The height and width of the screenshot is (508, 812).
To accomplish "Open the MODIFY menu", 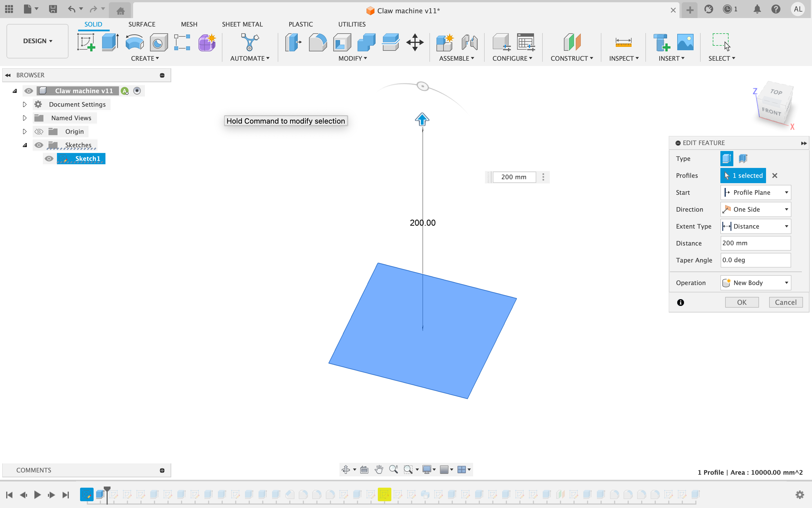I will click(x=352, y=58).
